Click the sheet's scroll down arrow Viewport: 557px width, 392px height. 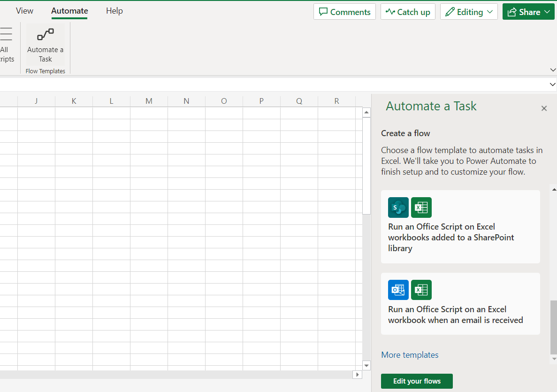point(366,365)
